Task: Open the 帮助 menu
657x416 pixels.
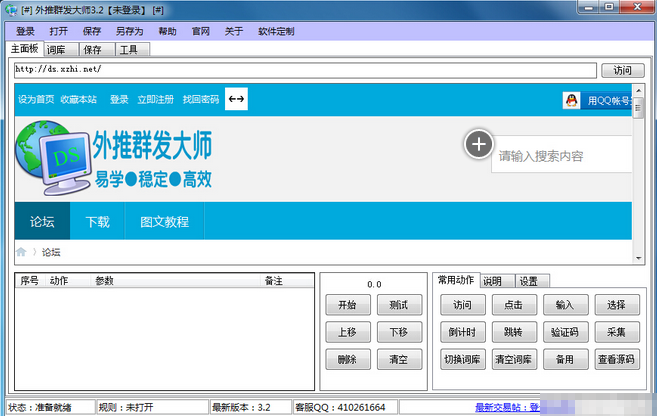Action: 167,31
